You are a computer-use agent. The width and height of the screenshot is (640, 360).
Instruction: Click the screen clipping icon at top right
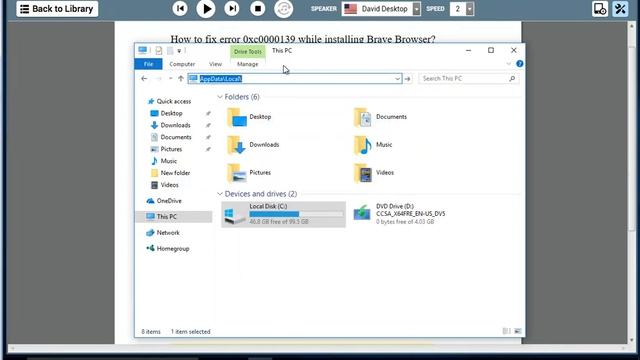(600, 9)
